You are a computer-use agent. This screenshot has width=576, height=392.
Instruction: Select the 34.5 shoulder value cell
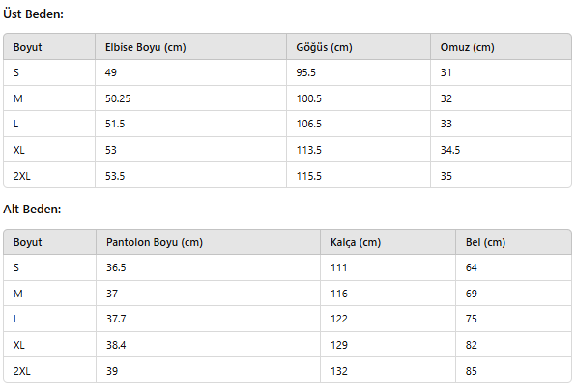click(501, 150)
